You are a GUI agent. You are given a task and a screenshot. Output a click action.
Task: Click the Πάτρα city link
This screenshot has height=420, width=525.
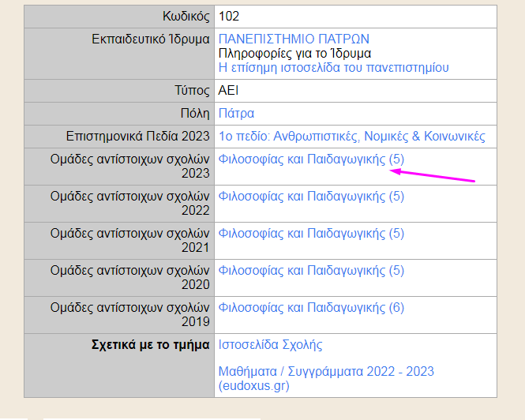pyautogui.click(x=236, y=114)
